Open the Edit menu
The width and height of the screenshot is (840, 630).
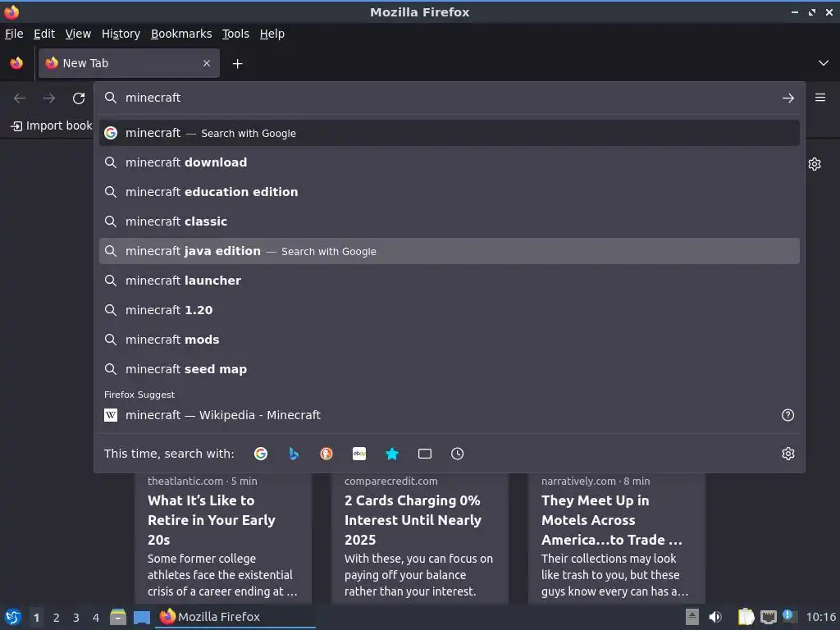44,34
